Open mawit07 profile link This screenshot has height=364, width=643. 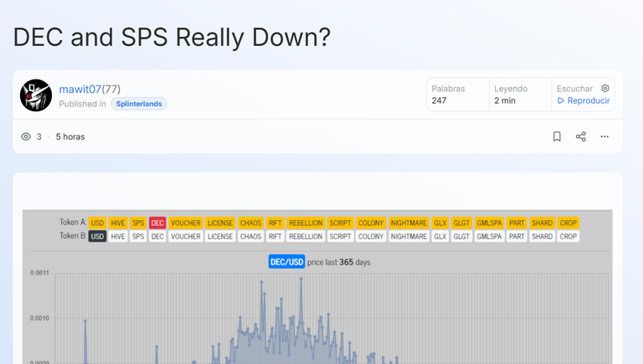[80, 89]
